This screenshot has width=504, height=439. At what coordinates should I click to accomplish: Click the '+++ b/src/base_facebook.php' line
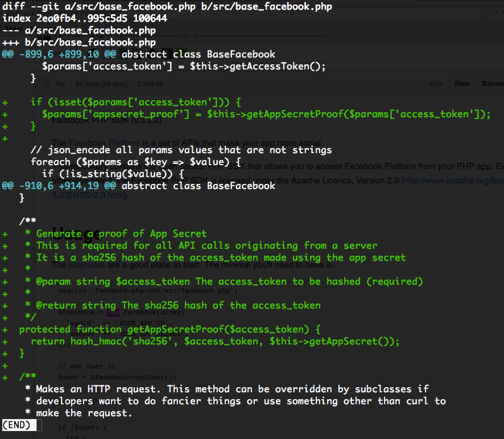click(79, 43)
